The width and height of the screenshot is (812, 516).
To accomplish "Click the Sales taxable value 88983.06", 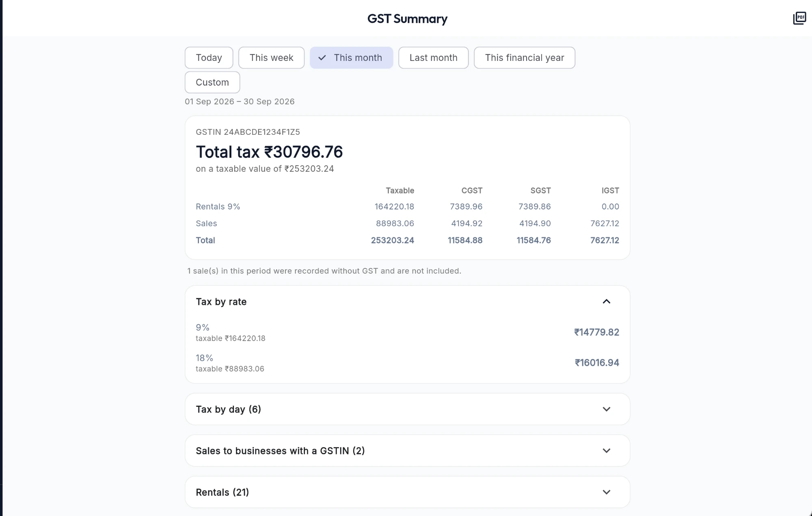I will (395, 223).
